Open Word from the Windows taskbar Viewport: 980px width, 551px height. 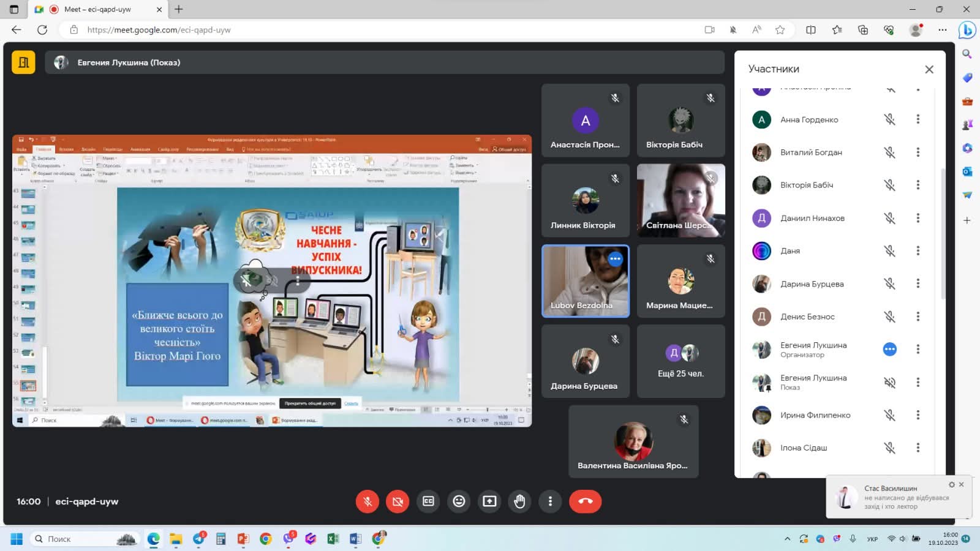click(355, 539)
